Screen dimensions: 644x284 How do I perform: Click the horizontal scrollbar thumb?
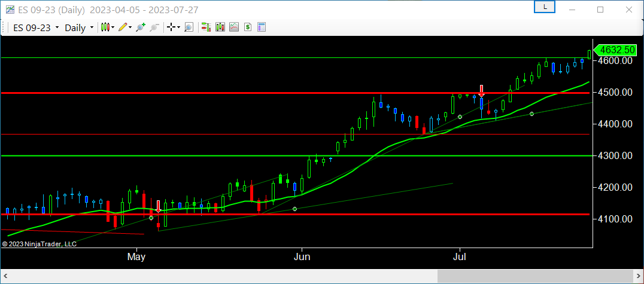coord(536,276)
